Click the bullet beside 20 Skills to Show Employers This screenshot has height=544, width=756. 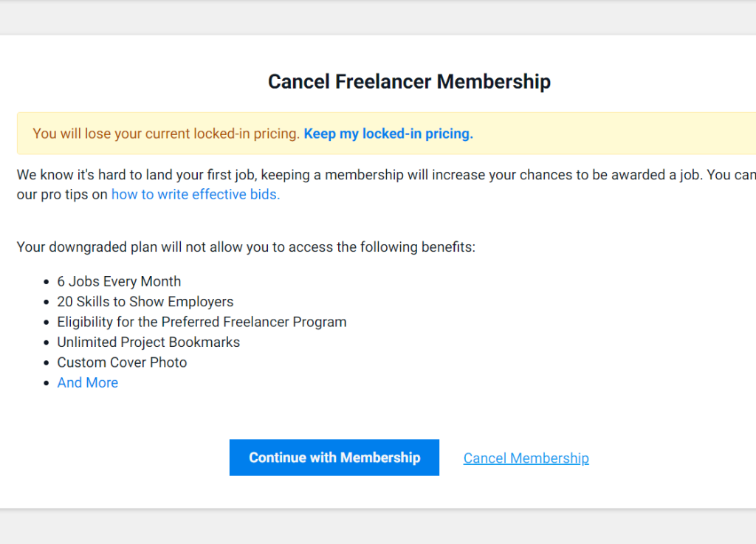[47, 302]
